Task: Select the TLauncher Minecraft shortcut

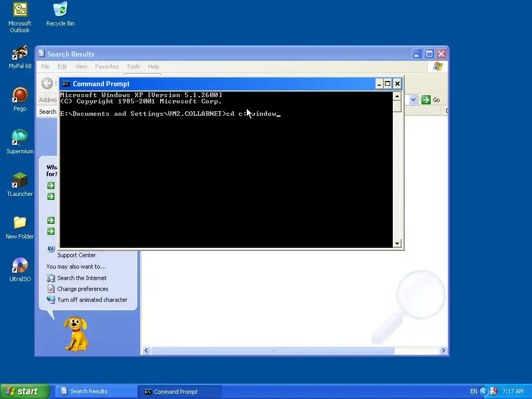Action: coord(20,184)
